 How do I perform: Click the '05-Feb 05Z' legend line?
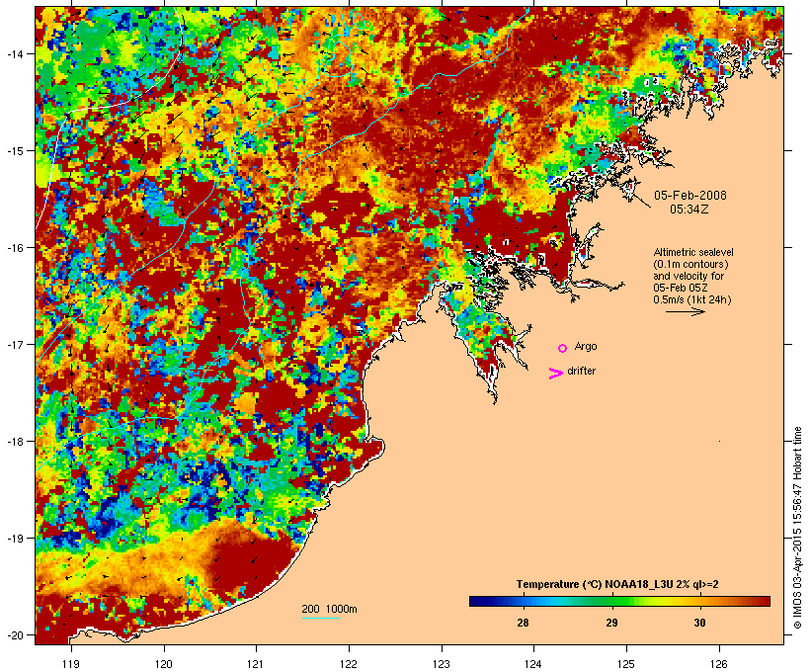click(x=681, y=288)
